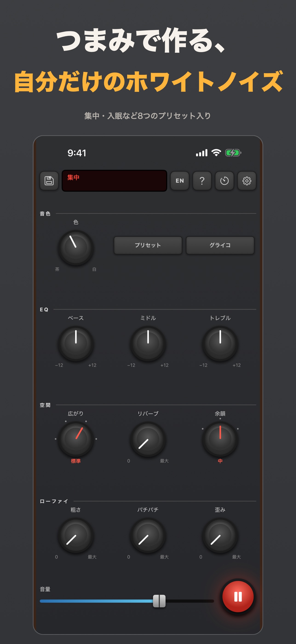Click the パチパチ crackle knob
296x644 pixels.
pos(148,535)
